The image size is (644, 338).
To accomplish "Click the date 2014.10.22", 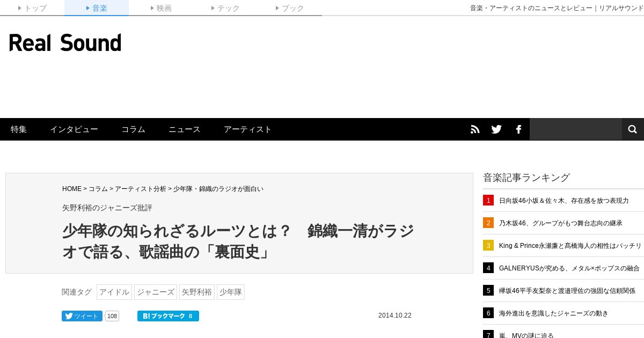I will tap(395, 315).
